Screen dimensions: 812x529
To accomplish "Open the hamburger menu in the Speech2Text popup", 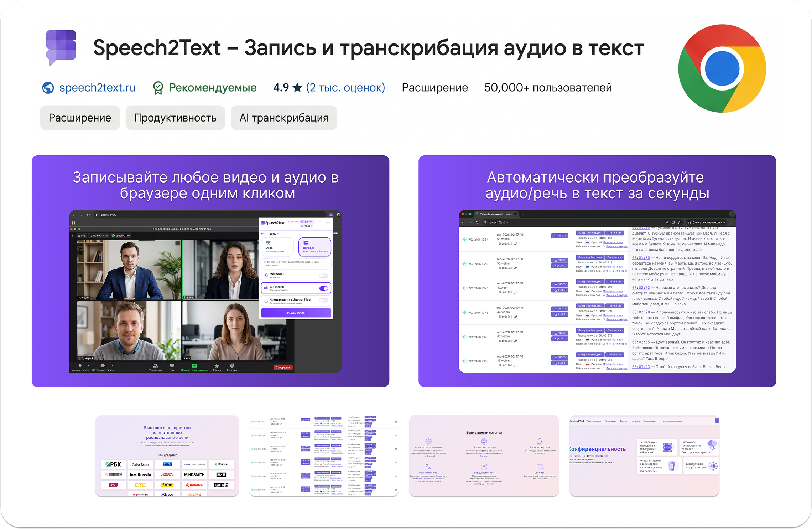I will (328, 224).
